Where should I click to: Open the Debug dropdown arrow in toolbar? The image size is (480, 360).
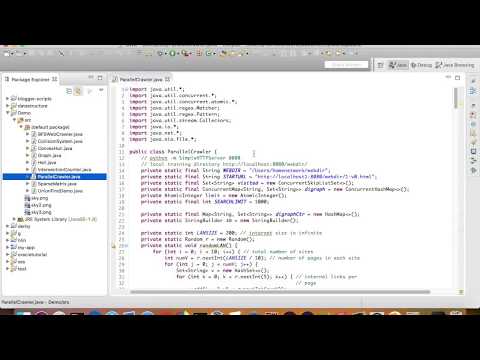166,53
